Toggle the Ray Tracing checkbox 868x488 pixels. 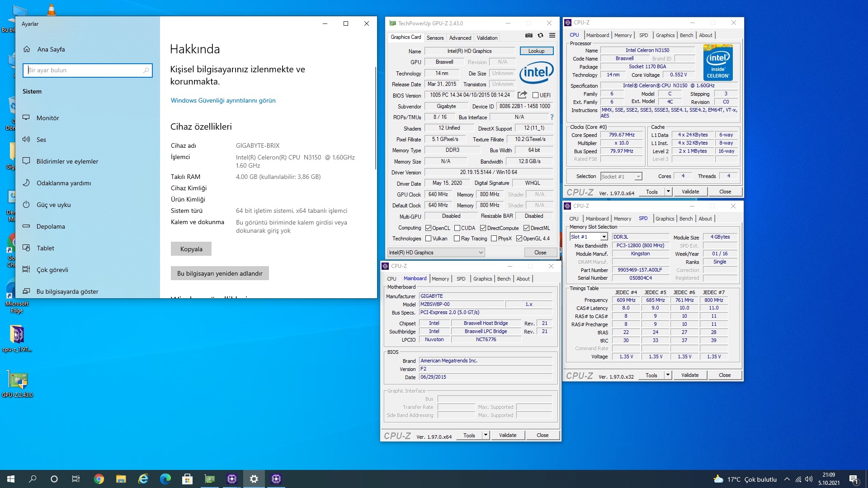coord(457,239)
